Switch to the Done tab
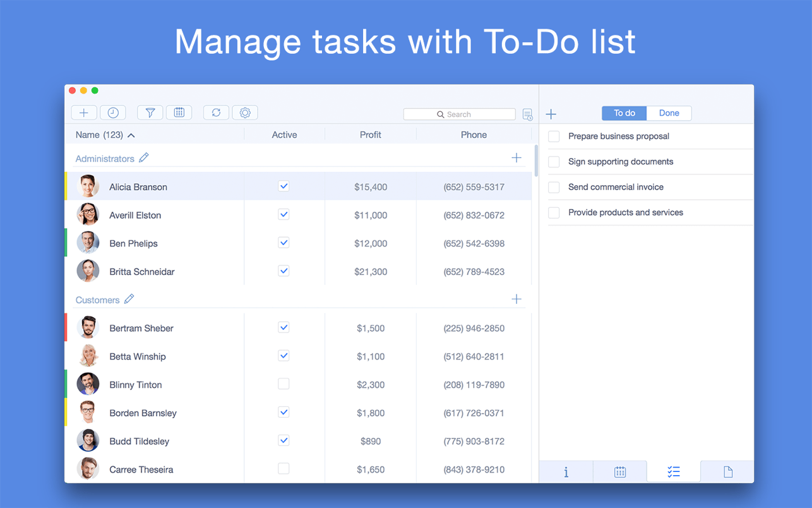 pos(669,112)
